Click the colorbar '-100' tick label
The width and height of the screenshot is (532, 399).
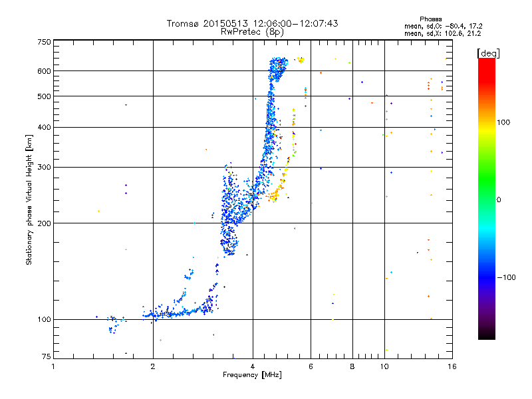(507, 277)
